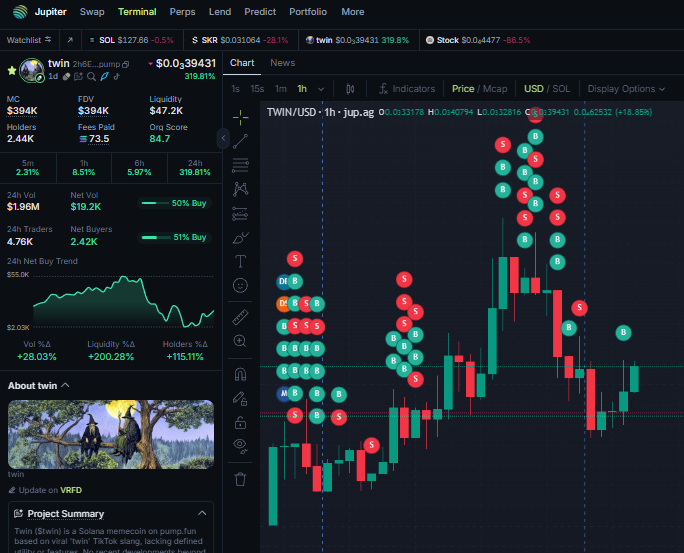This screenshot has width=684, height=553.
Task: Collapse the left info panel
Action: click(x=223, y=139)
